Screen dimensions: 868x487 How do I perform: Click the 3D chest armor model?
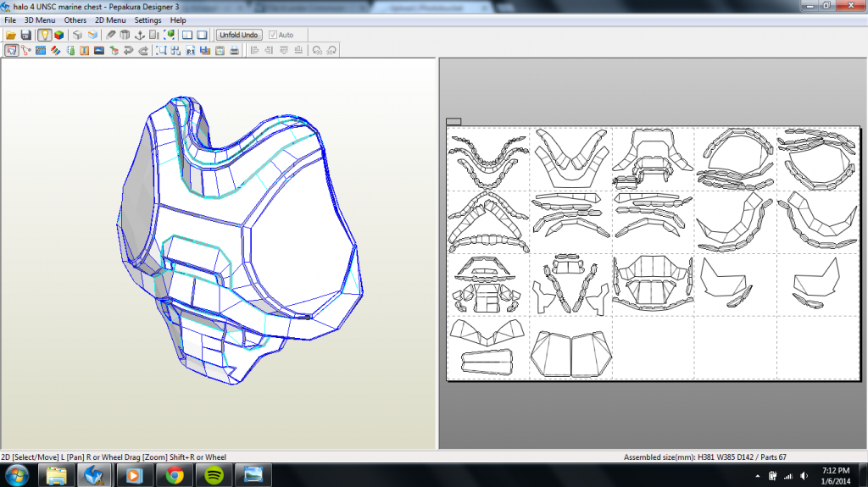(240, 240)
